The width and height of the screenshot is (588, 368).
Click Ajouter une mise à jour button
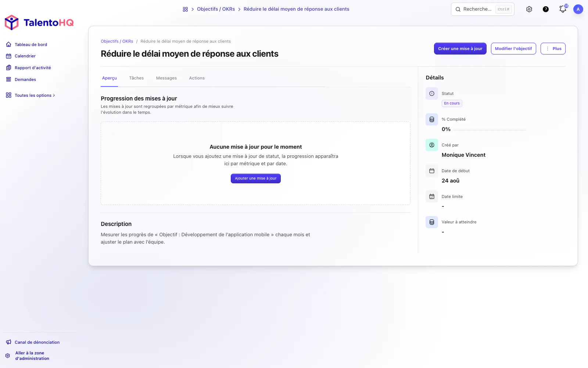coord(256,178)
